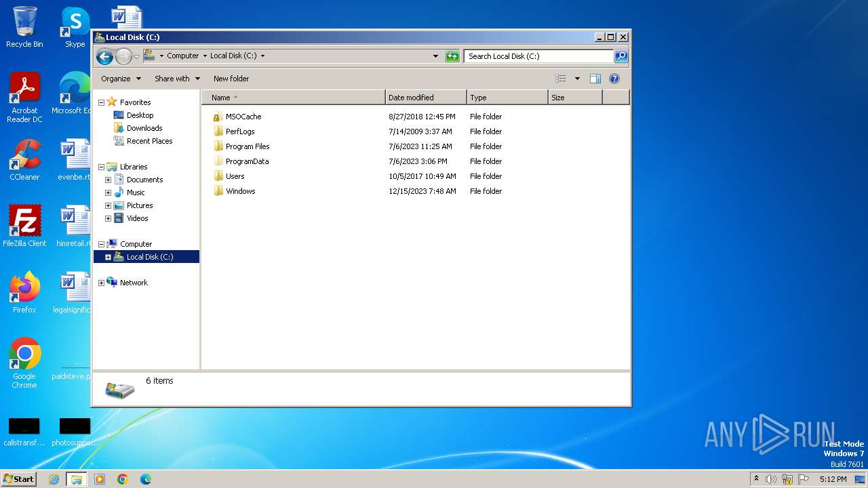
Task: Click the Firefox desktop icon
Action: (24, 292)
